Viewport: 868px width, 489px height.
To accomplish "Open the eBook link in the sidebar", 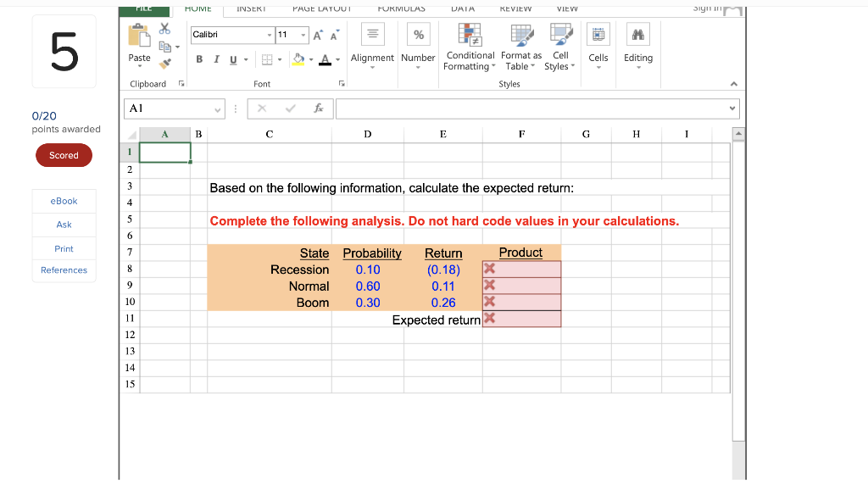I will click(64, 201).
